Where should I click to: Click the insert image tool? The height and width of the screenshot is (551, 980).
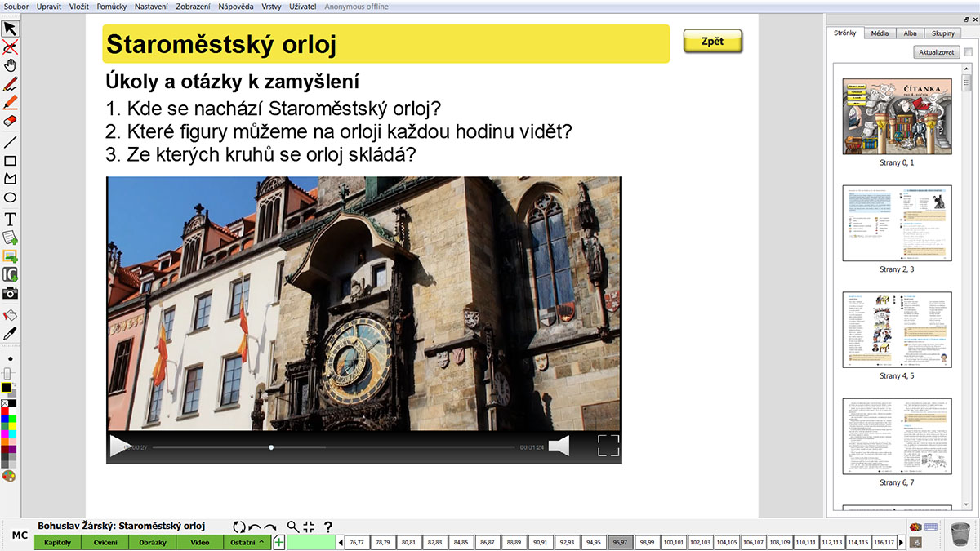pyautogui.click(x=10, y=256)
